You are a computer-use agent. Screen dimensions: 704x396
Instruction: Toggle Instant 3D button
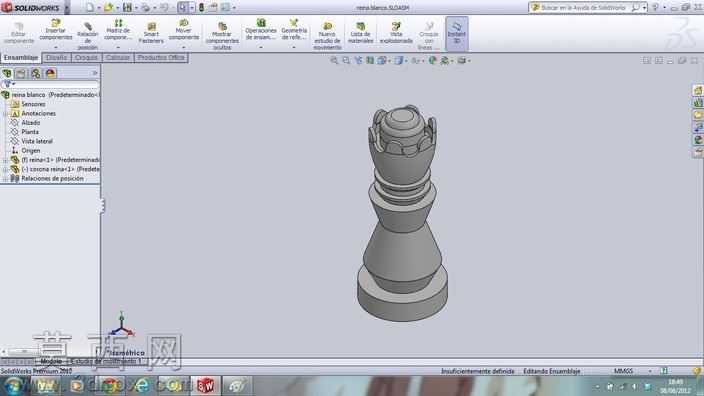(x=457, y=33)
